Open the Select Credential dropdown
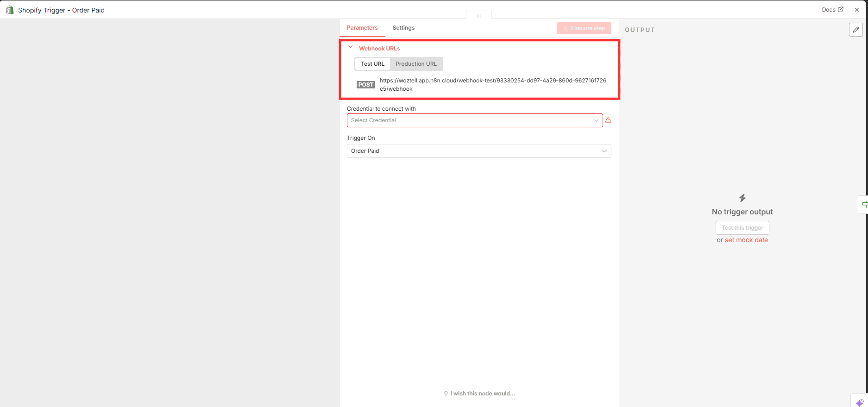This screenshot has width=868, height=407. (474, 120)
